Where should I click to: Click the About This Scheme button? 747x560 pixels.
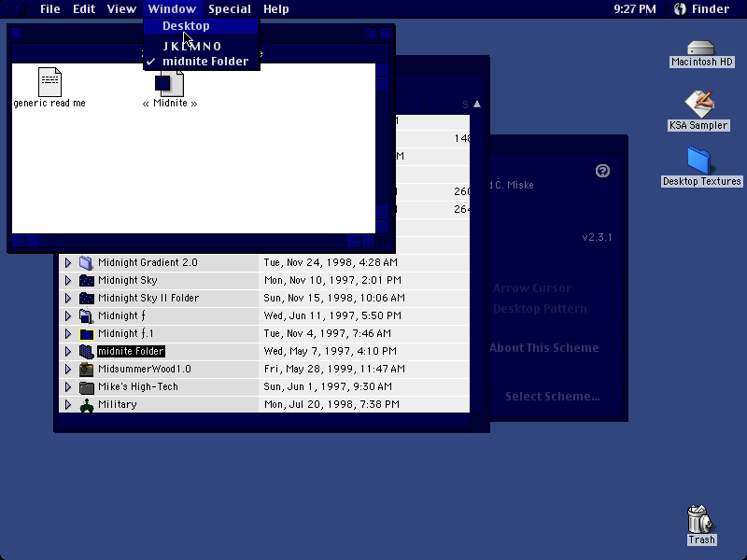[x=551, y=348]
